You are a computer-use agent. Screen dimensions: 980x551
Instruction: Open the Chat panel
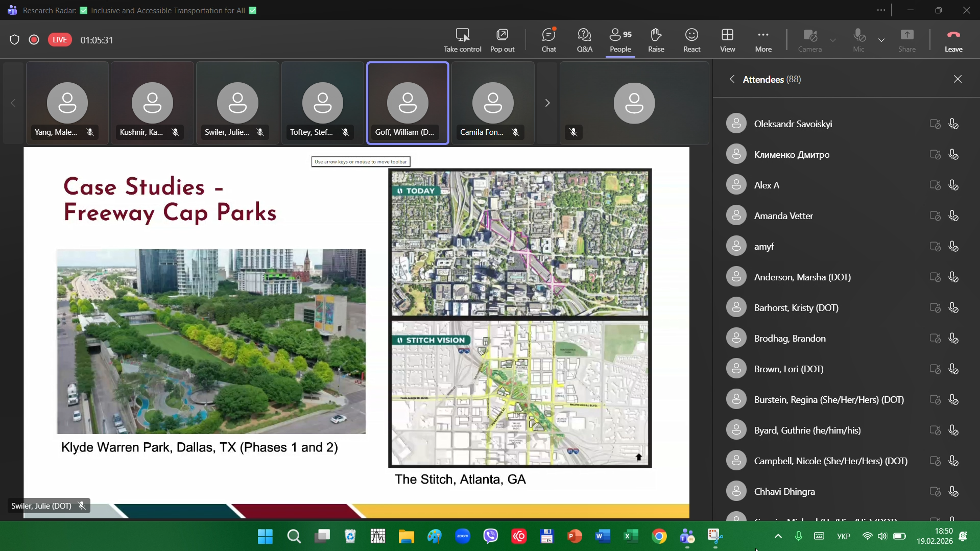548,40
